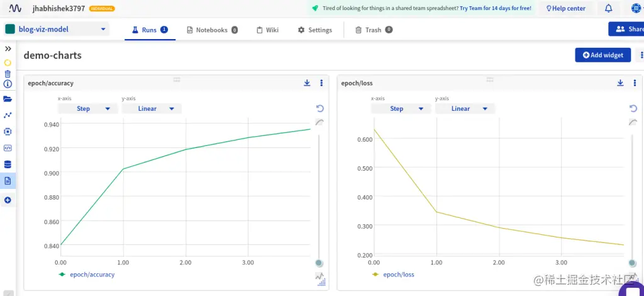The image size is (644, 296).
Task: Click 0.940 label on accuracy y-axis
Action: pyautogui.click(x=52, y=125)
